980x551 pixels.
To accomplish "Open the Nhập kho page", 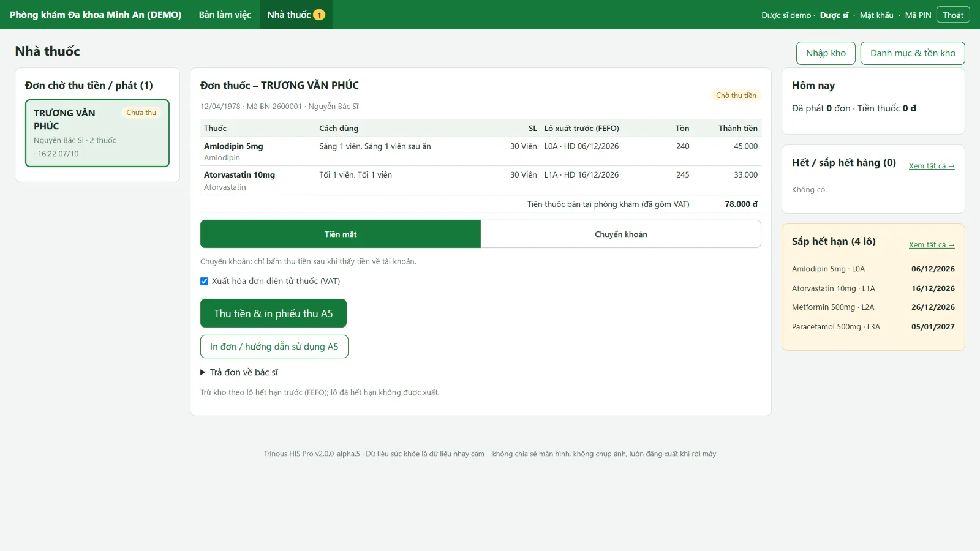I will [826, 53].
